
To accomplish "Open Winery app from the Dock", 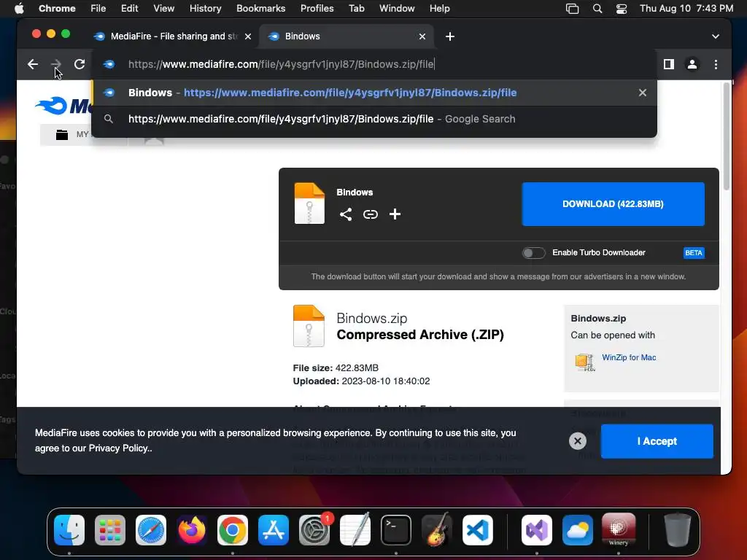I will pos(619,530).
